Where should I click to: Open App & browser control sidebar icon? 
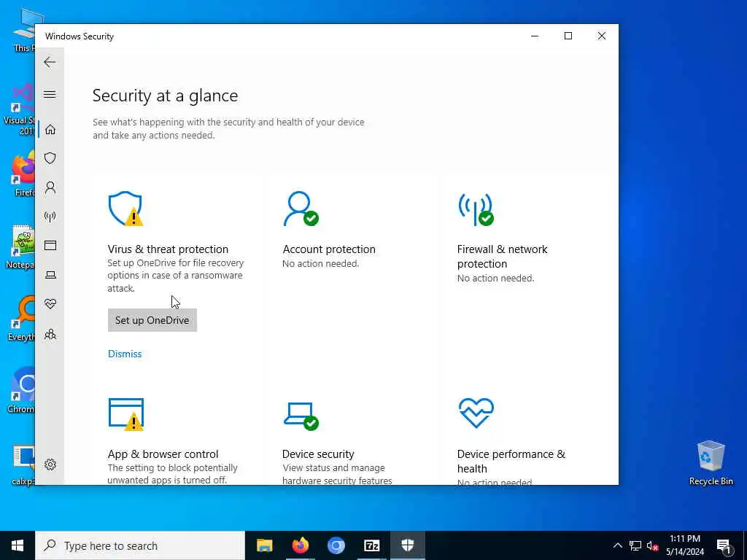coord(50,245)
